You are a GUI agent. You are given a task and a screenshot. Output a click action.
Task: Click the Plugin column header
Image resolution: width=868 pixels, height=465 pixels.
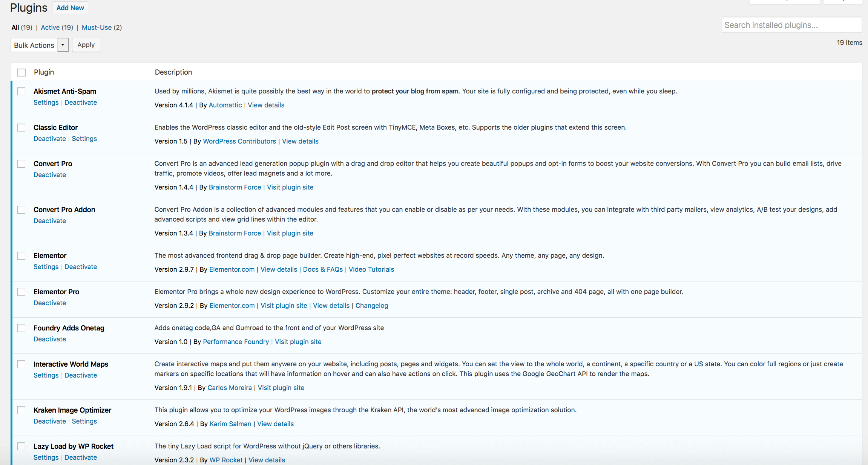click(44, 72)
